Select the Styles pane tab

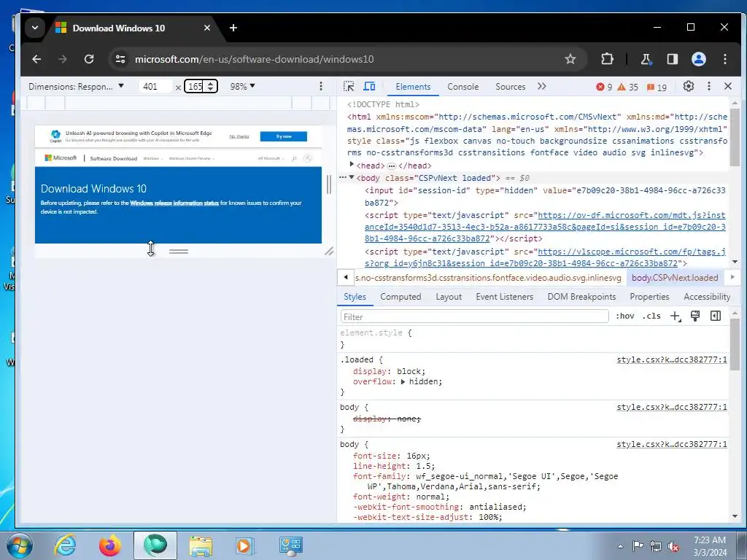(355, 297)
